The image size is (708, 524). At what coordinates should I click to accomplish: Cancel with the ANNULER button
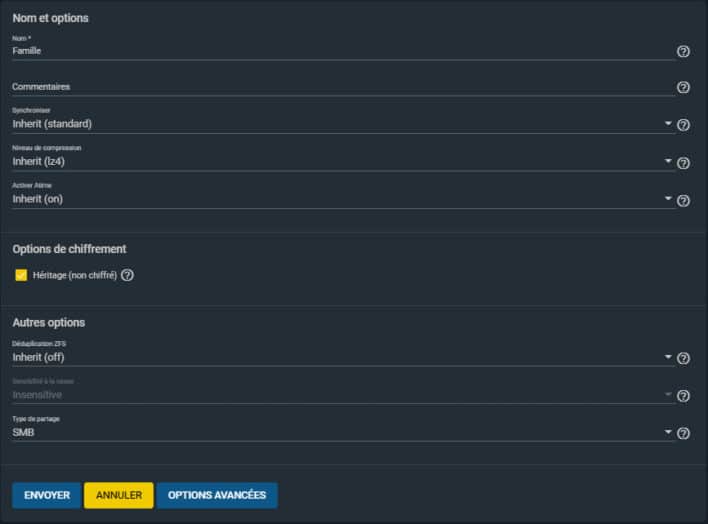pos(119,495)
